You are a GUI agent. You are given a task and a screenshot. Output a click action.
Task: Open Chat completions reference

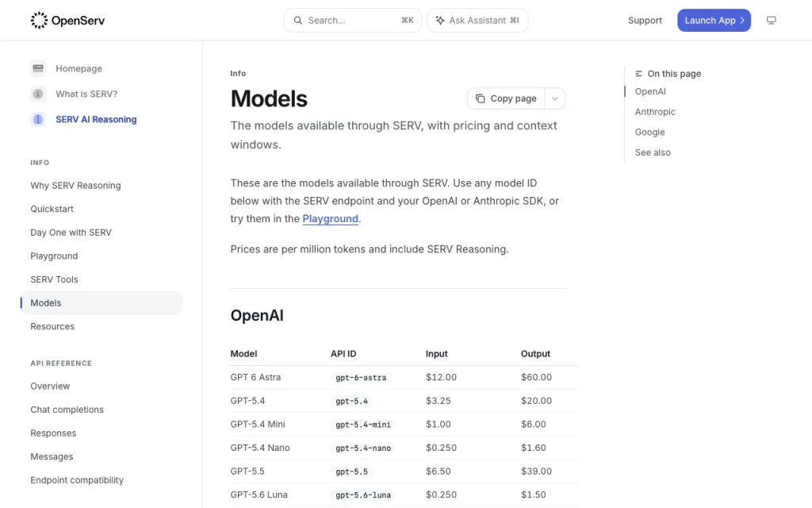67,410
